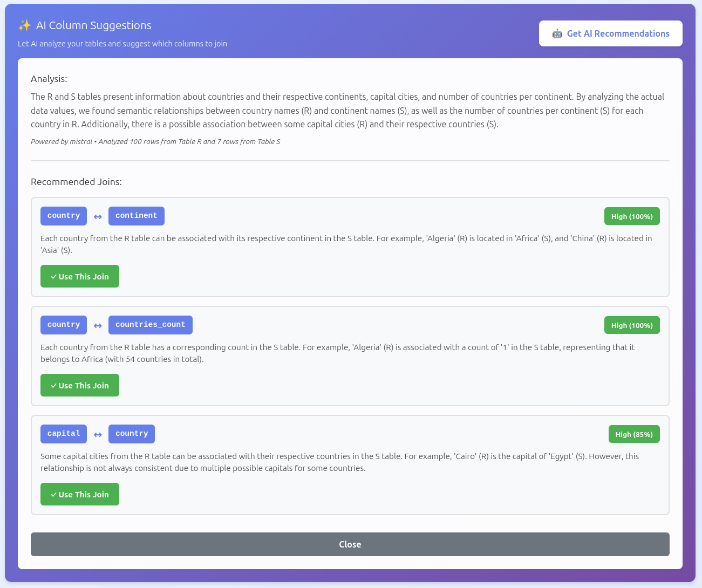Select the countries_count column chip
702x588 pixels.
click(x=150, y=325)
